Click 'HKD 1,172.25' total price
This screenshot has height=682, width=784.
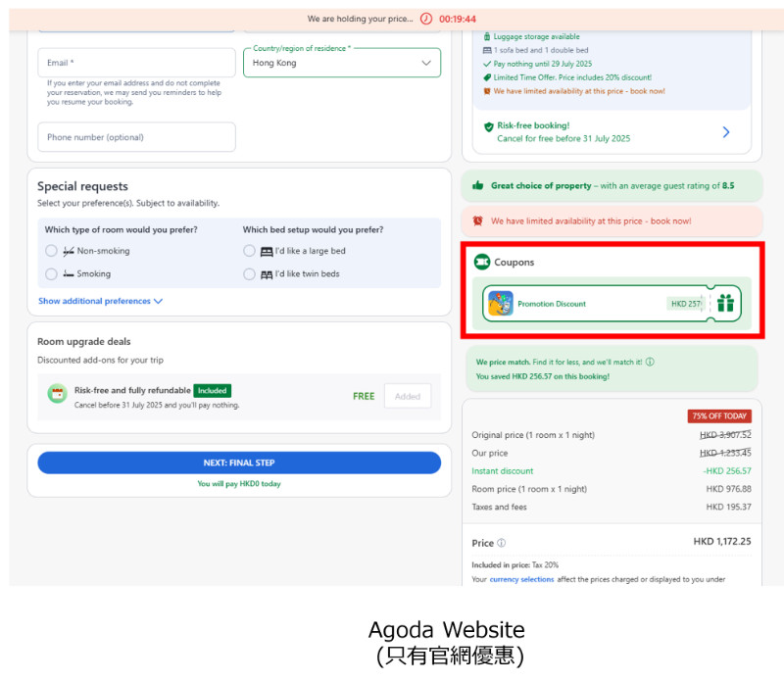point(722,541)
